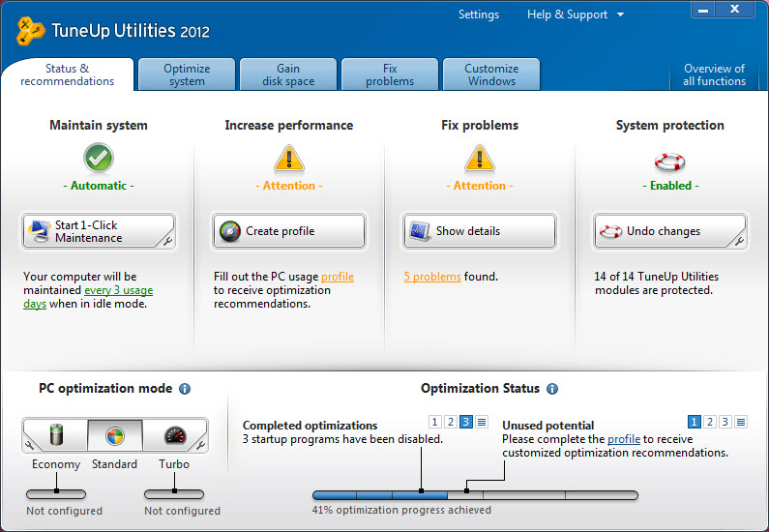Show list view of Completed optimizations
The image size is (769, 532).
482,422
